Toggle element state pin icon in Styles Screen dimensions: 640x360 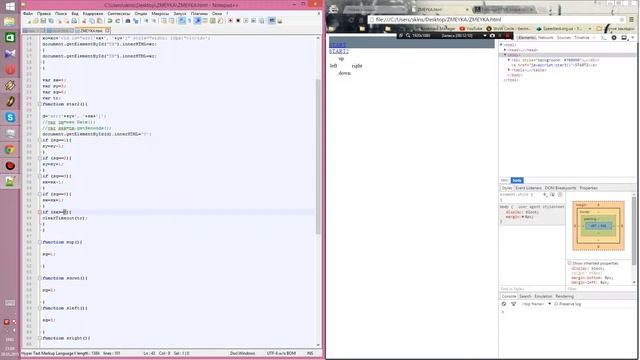(x=553, y=195)
